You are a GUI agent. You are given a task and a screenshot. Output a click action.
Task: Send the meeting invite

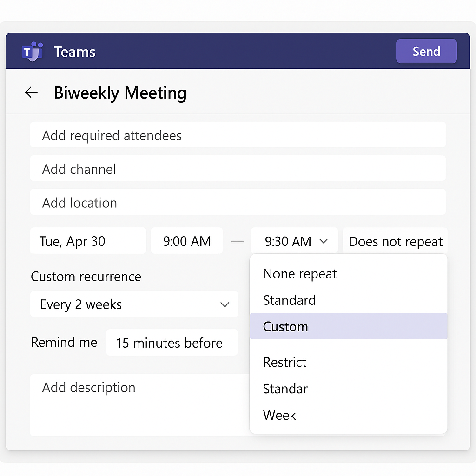click(x=426, y=51)
